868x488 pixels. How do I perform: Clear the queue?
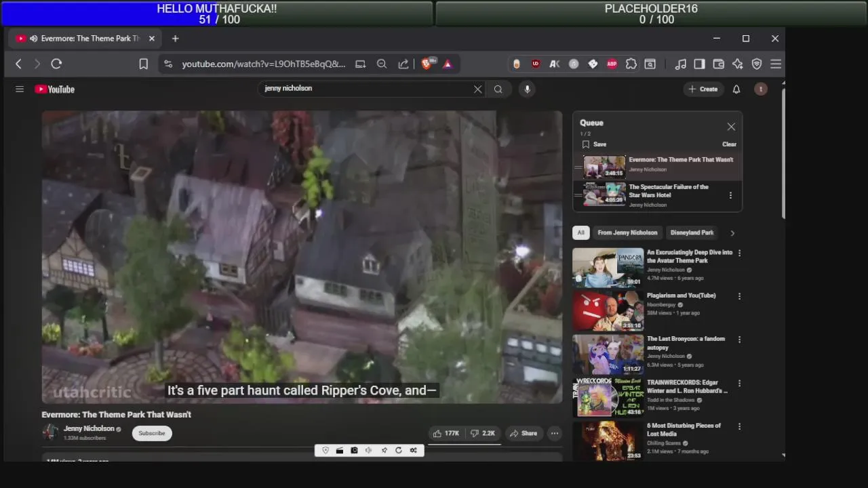(729, 144)
